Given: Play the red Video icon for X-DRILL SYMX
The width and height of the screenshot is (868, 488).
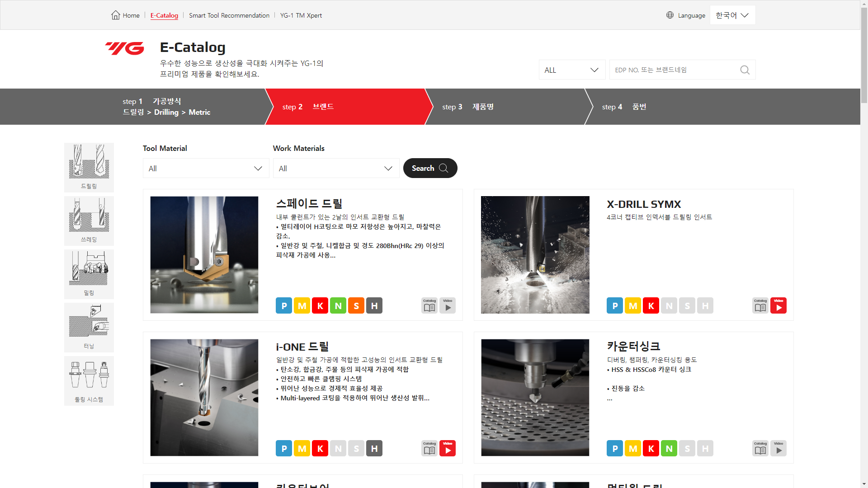Looking at the screenshot, I should click(778, 305).
